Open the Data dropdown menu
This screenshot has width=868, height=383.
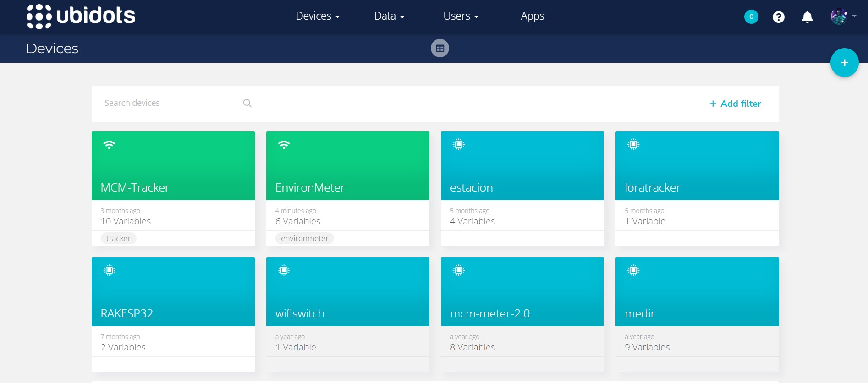coord(389,16)
